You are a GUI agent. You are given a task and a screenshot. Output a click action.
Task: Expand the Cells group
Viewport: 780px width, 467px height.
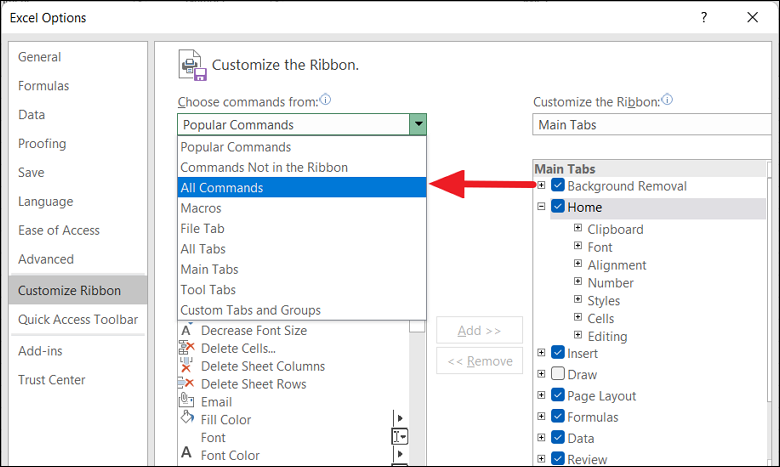[x=578, y=317]
